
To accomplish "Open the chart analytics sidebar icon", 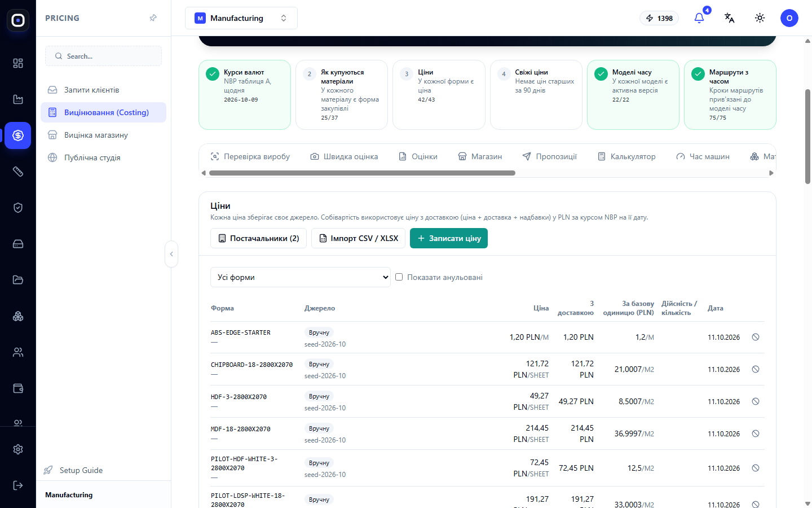I will pyautogui.click(x=18, y=99).
